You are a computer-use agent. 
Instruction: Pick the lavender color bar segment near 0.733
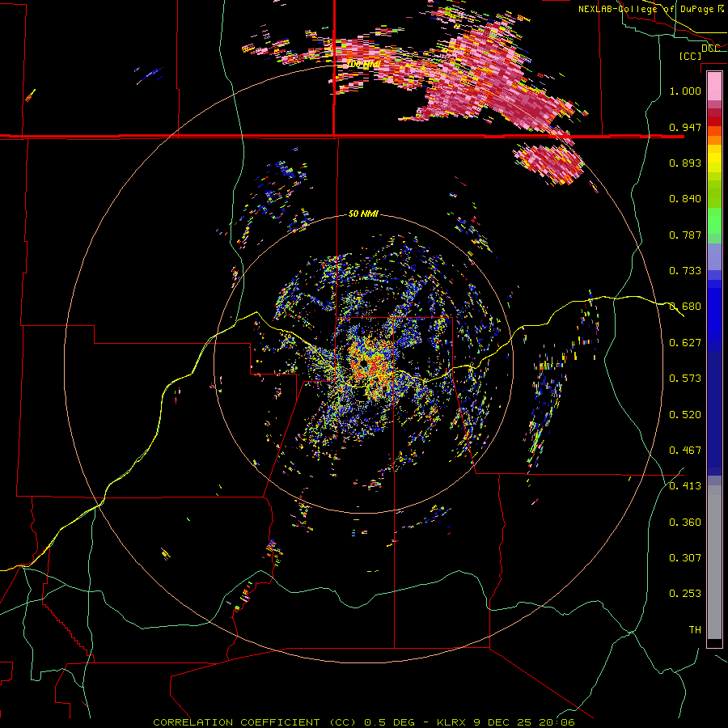714,256
